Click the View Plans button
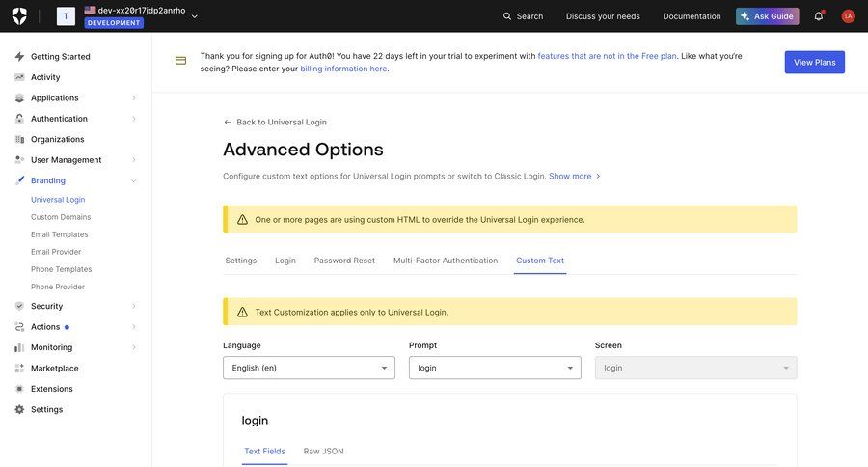The width and height of the screenshot is (868, 467). [814, 62]
